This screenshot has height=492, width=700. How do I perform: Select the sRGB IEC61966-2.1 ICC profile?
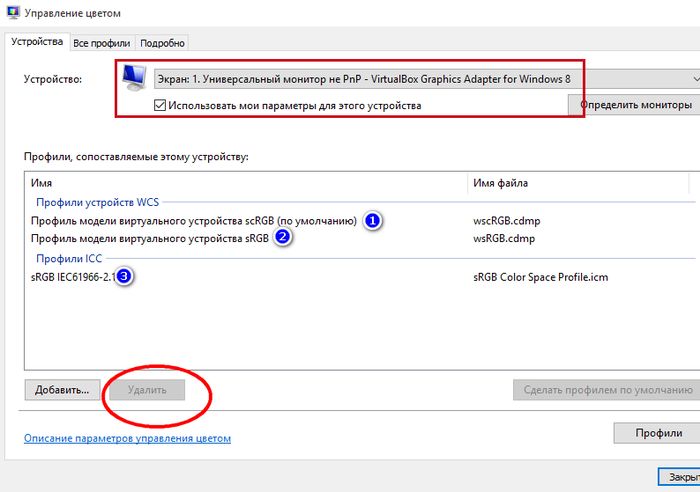(70, 276)
